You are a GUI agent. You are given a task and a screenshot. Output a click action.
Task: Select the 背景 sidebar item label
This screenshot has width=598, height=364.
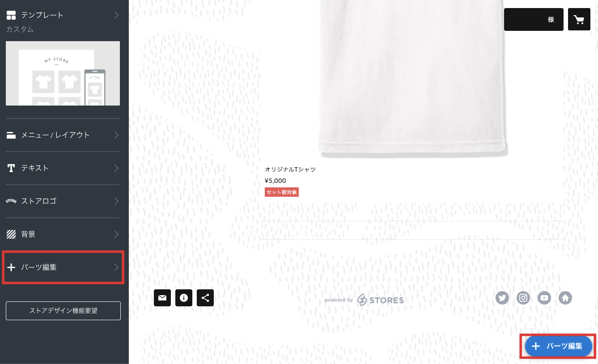coord(28,234)
